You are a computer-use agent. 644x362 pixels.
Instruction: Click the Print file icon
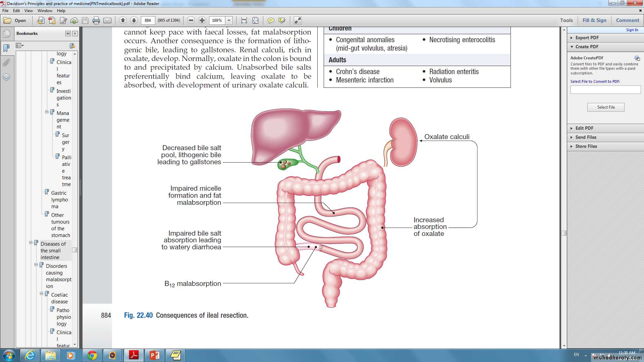point(96,20)
